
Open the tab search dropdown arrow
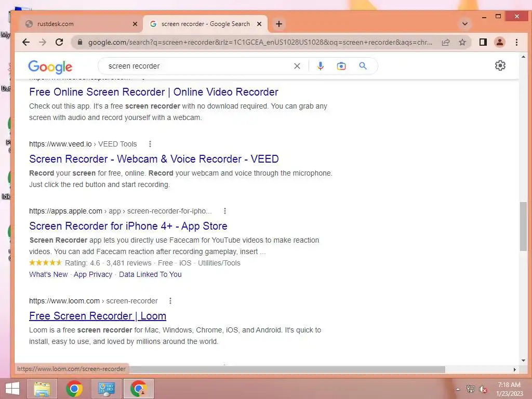465,24
